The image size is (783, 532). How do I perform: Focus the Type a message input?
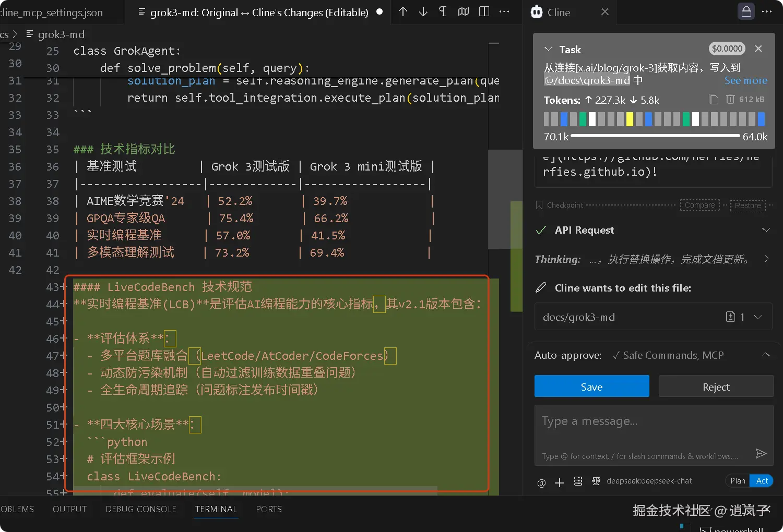[654, 434]
